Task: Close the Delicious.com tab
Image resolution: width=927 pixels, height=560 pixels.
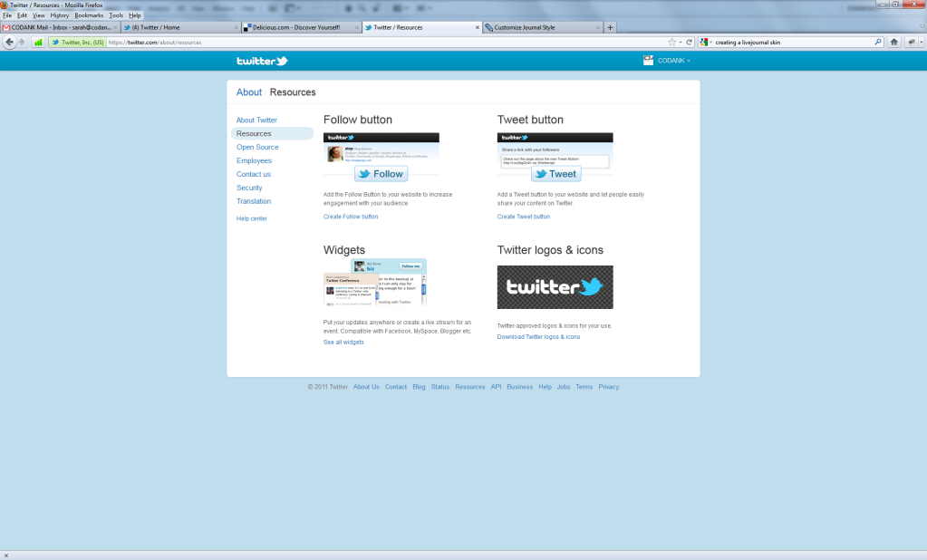Action: click(x=356, y=27)
